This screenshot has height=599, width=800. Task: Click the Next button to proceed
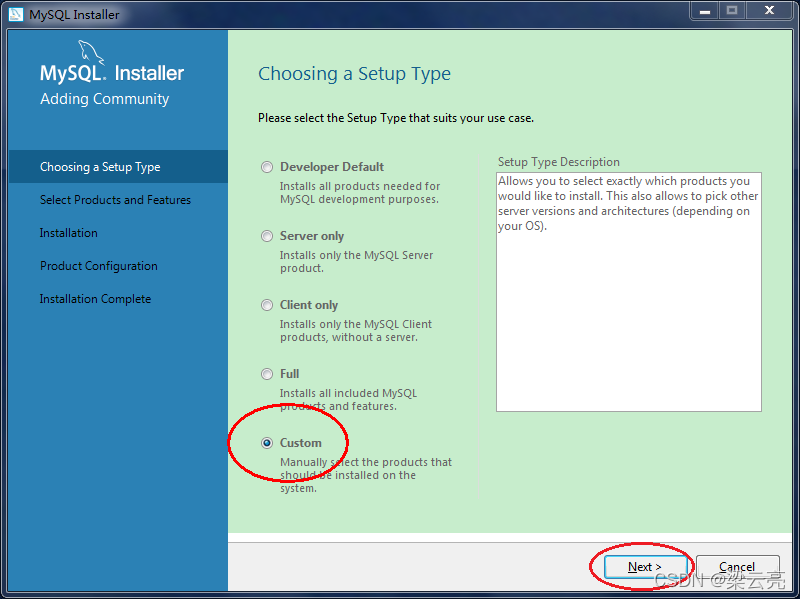[645, 566]
